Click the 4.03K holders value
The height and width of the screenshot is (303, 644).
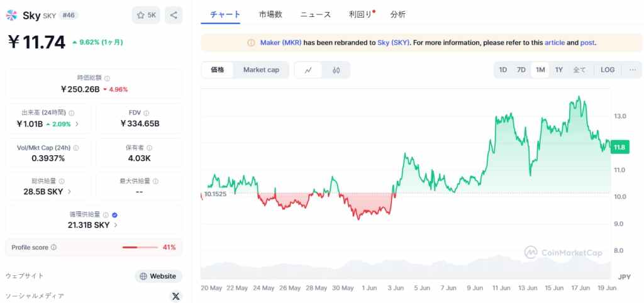pos(139,158)
